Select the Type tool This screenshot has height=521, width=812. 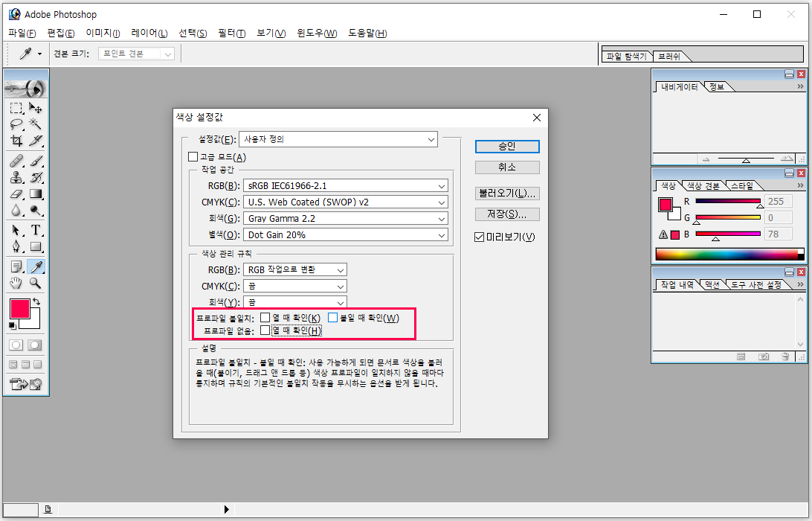coord(35,230)
